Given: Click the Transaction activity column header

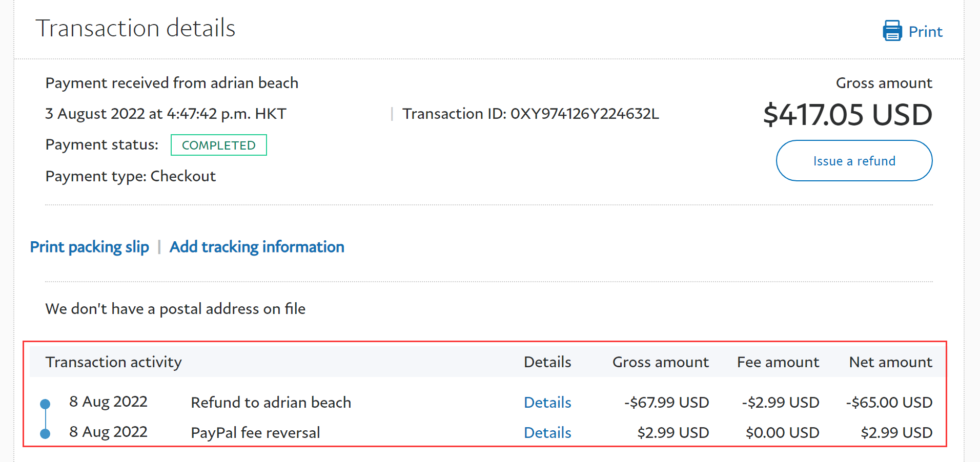Looking at the screenshot, I should coord(113,362).
